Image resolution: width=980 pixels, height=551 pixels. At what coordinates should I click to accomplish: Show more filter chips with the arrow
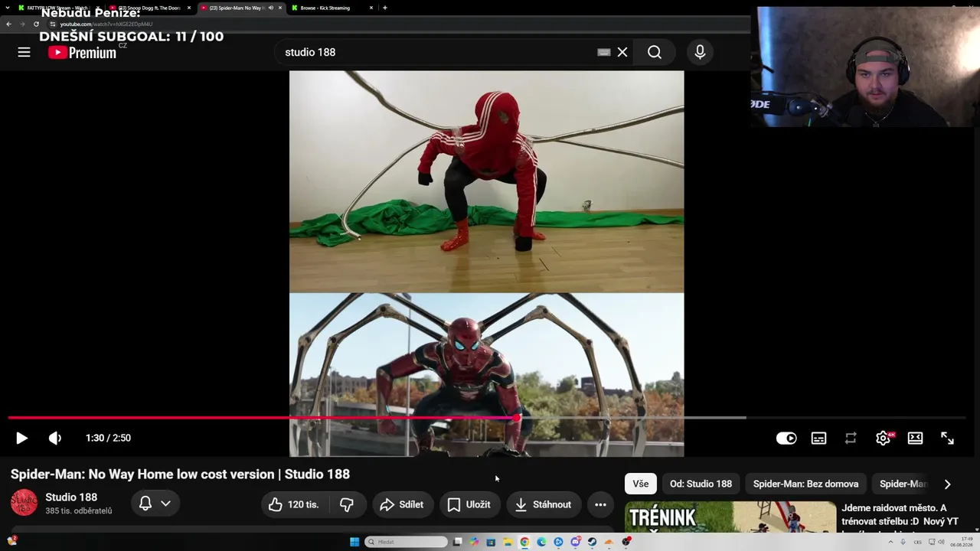(x=947, y=484)
